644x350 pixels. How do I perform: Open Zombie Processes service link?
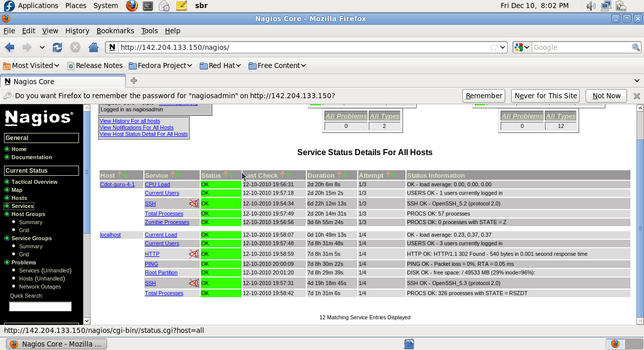167,222
